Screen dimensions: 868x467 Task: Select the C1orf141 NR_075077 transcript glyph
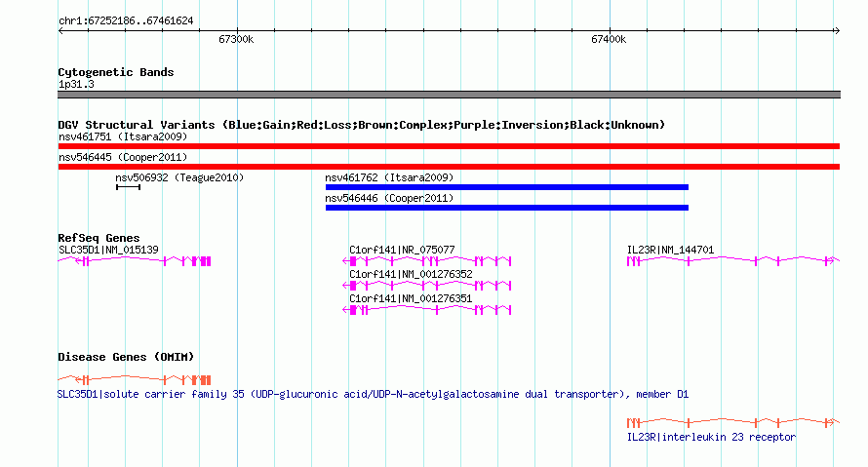(x=427, y=260)
